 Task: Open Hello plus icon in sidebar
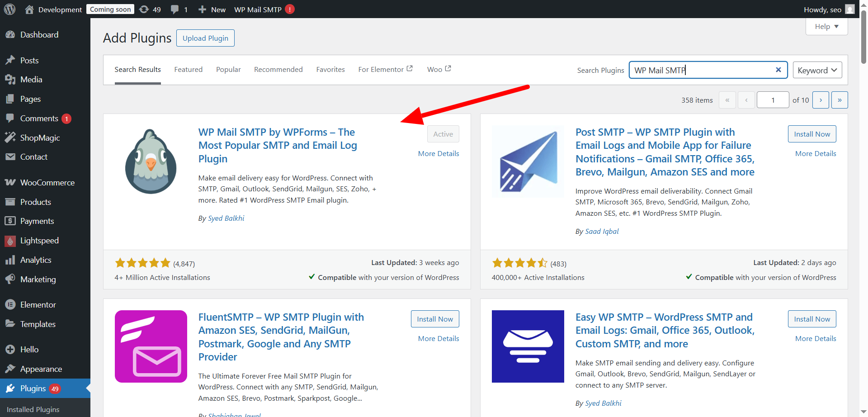10,350
